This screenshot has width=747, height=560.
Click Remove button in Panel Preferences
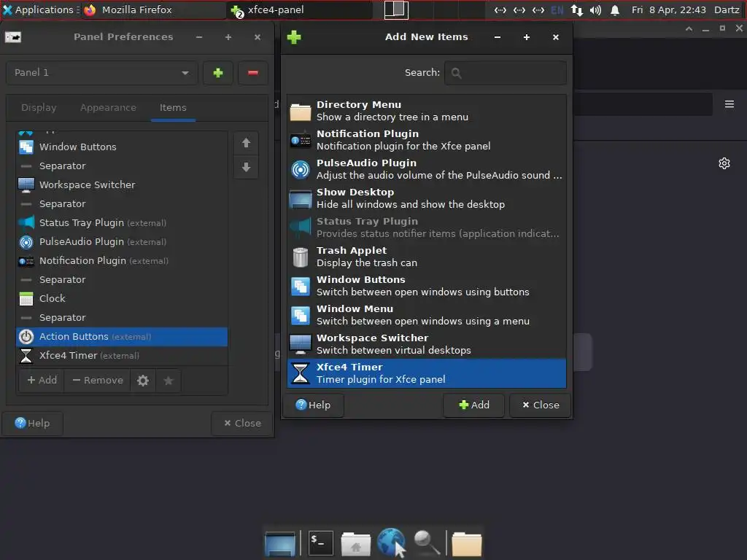tap(98, 381)
